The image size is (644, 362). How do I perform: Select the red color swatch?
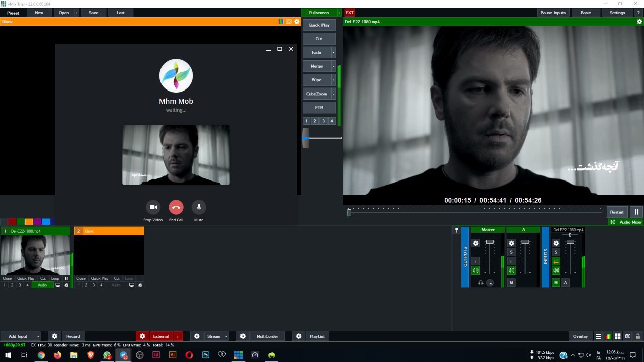(x=12, y=222)
